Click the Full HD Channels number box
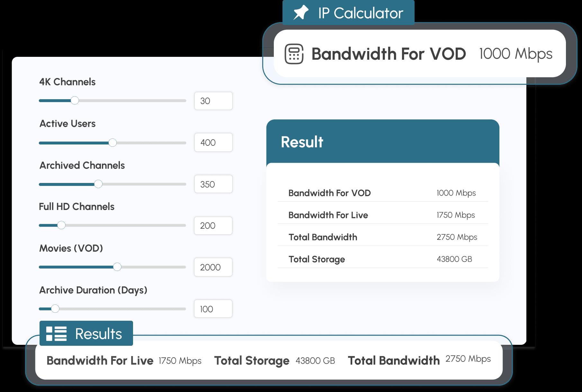582x392 pixels. click(x=213, y=226)
